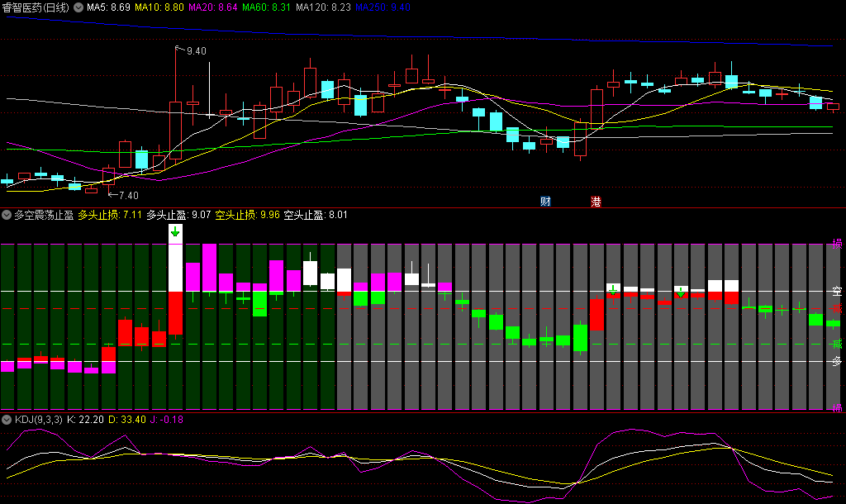Viewport: 846px width, 504px height.
Task: Click the 港 marker on the time axis
Action: 596,202
